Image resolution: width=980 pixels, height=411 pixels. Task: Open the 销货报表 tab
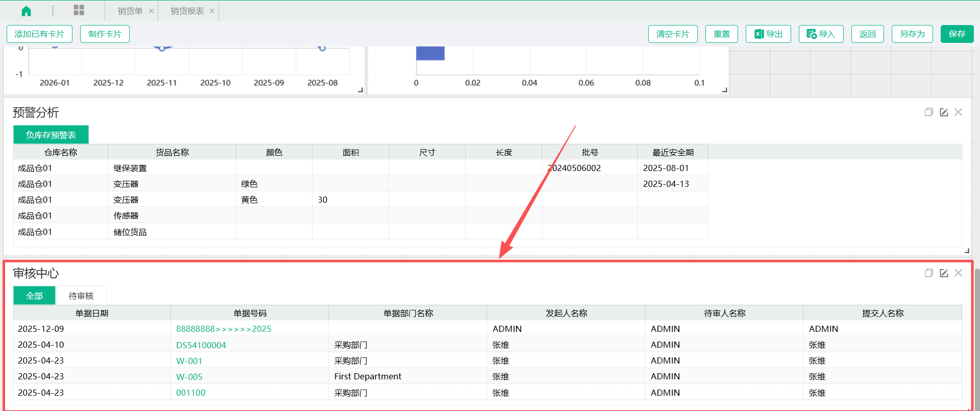pos(187,11)
